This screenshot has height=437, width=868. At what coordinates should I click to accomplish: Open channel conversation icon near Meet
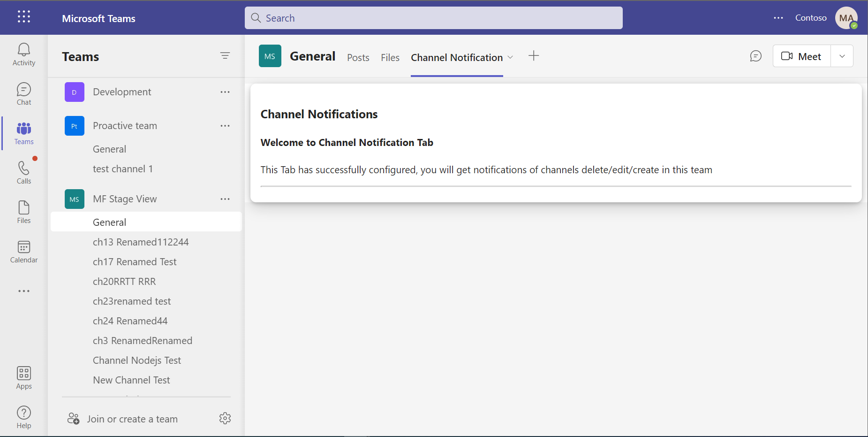756,56
